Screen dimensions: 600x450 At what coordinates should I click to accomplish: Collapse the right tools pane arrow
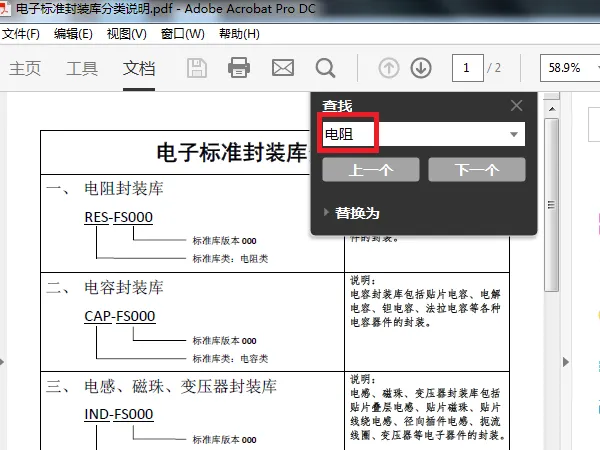coord(566,362)
